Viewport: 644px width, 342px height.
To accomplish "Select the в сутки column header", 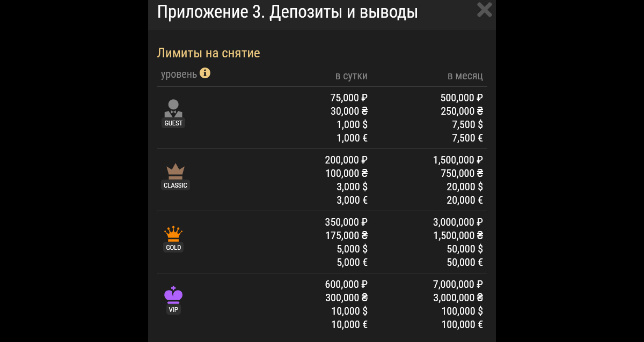I will click(352, 76).
